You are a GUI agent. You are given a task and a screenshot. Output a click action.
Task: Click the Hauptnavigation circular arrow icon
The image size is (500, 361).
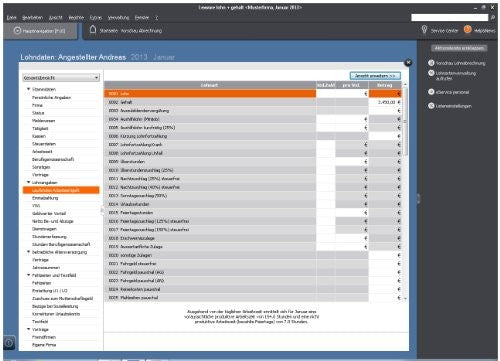[x=17, y=31]
